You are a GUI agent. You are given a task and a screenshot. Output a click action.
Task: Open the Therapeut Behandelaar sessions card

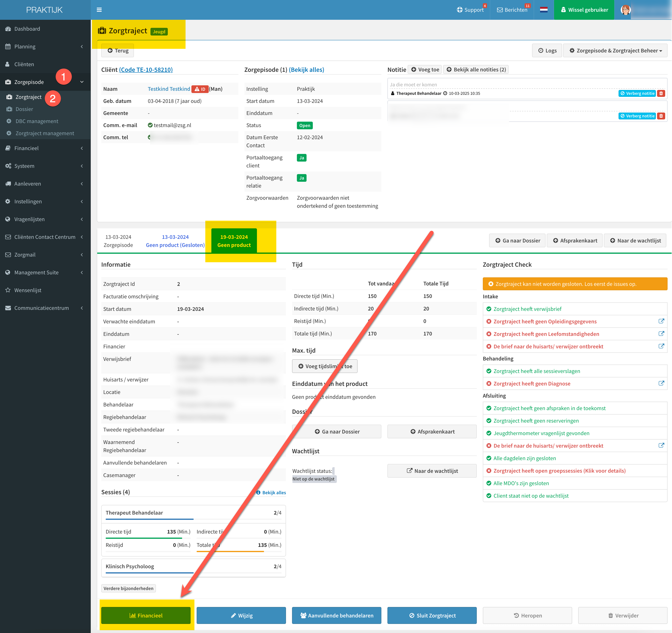click(193, 531)
